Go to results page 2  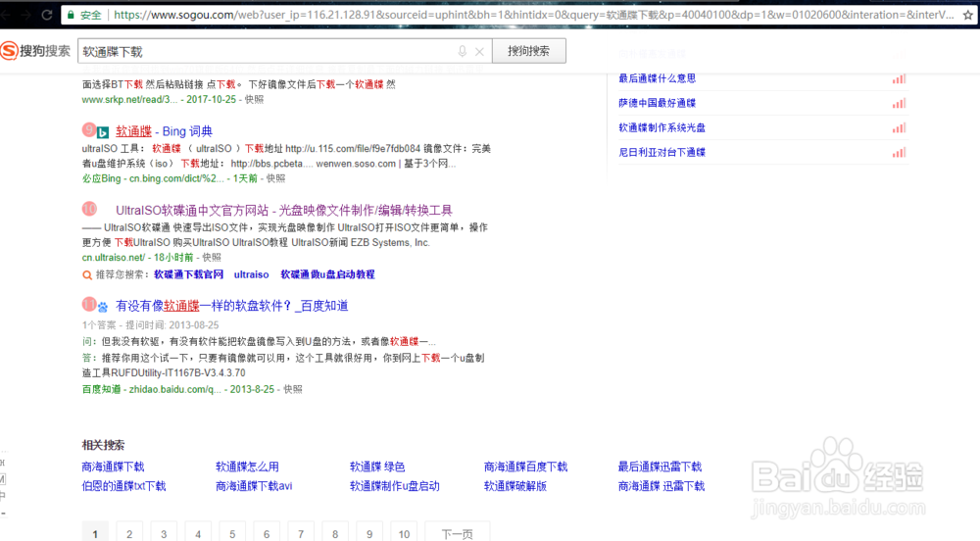tap(129, 533)
